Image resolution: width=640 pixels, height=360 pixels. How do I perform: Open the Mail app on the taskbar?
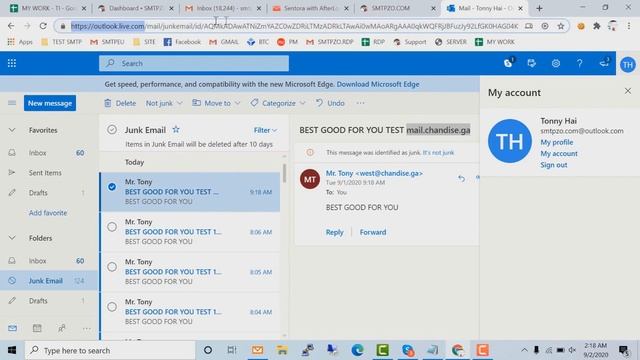pos(257,350)
